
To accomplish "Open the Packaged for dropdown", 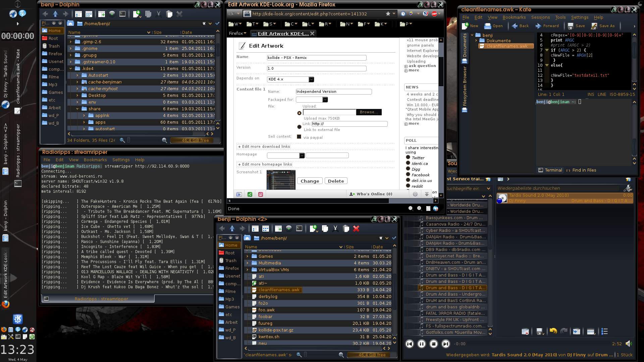I will point(312,100).
